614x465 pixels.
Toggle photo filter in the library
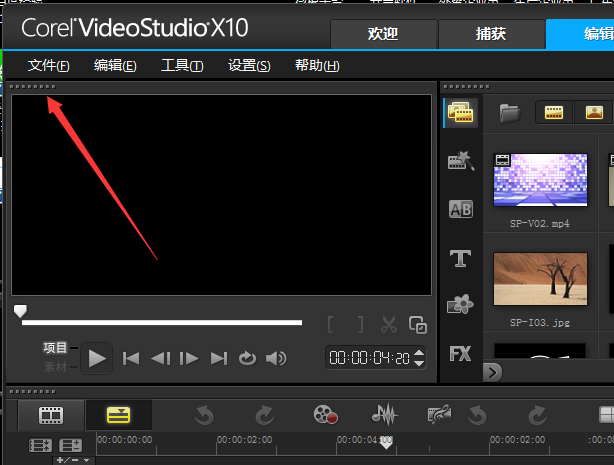[x=594, y=112]
